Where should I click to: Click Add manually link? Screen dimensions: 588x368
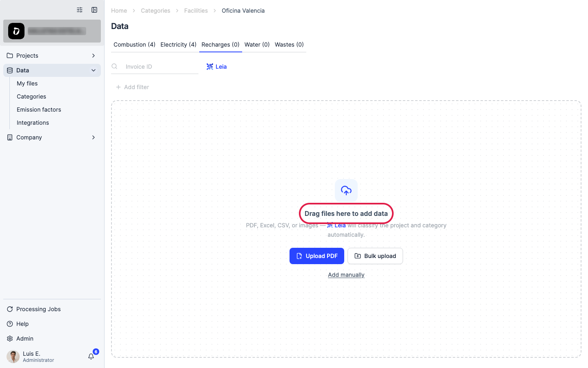346,275
